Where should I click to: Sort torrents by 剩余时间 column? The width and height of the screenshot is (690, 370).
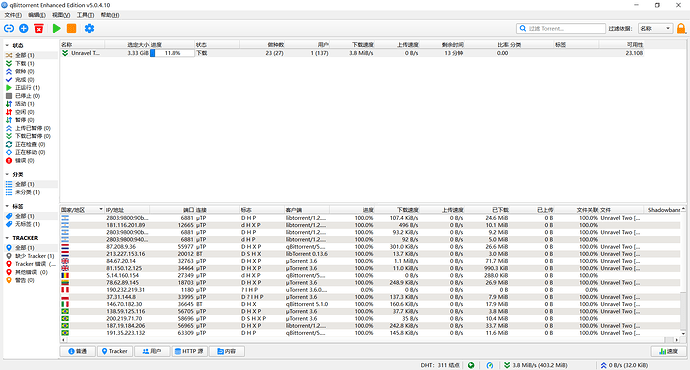click(442, 44)
